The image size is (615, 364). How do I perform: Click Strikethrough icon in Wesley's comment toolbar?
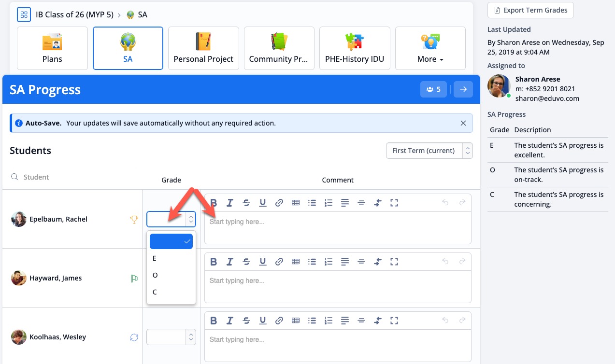pos(246,321)
